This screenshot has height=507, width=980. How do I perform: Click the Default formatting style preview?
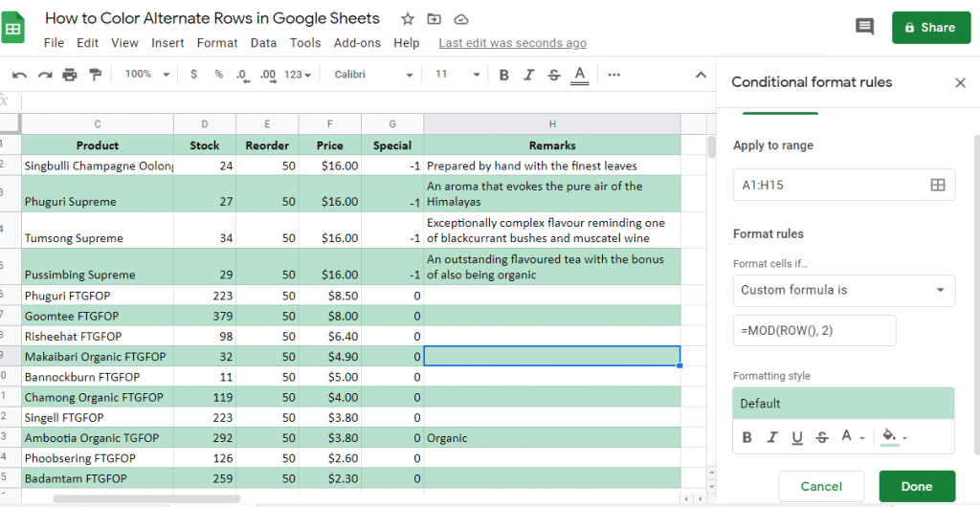pyautogui.click(x=844, y=404)
